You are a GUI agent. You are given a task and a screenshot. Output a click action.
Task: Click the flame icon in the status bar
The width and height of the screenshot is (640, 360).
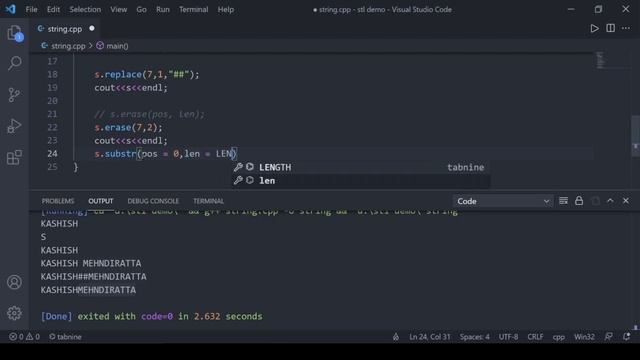(x=396, y=337)
